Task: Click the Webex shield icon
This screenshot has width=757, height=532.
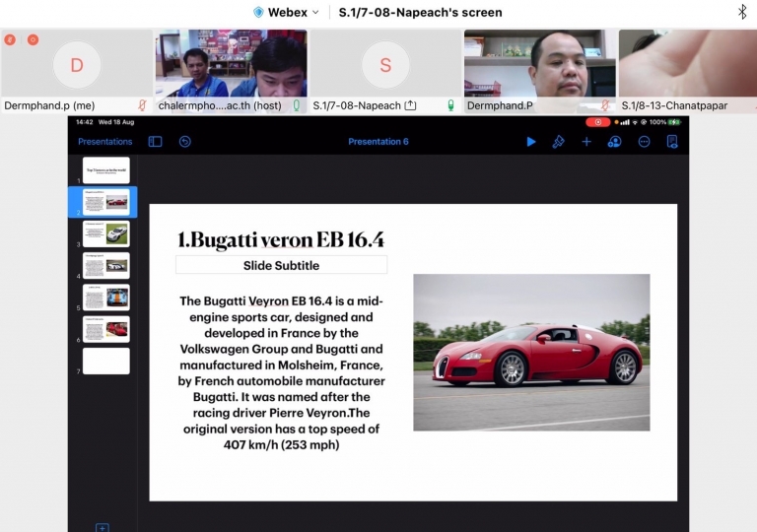Action: 258,13
